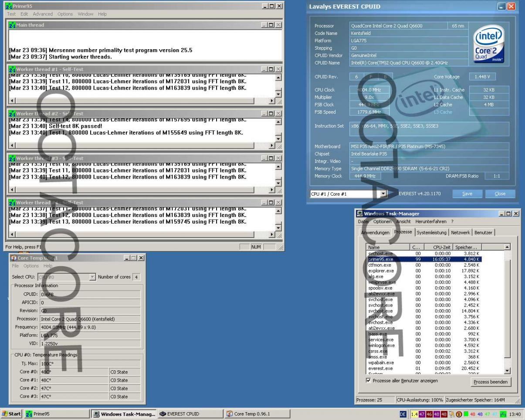Image resolution: width=525 pixels, height=420 pixels.
Task: Select the everest.exe process row
Action: coord(424,368)
